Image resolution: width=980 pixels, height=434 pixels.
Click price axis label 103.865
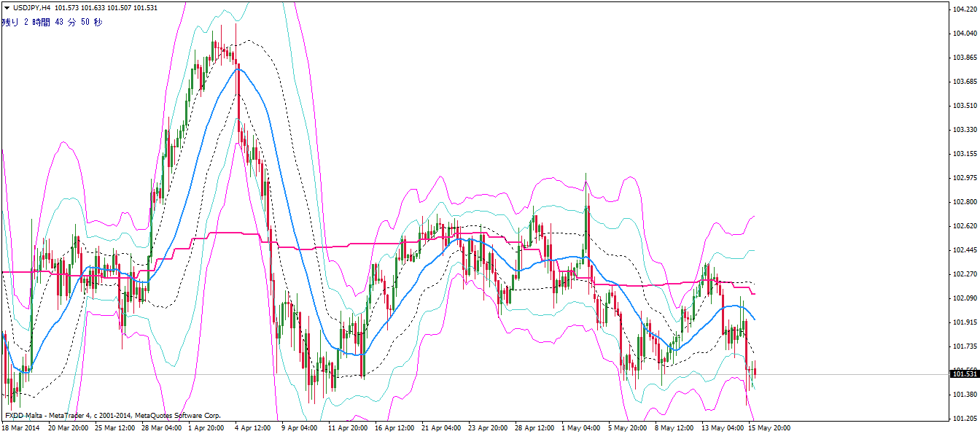pos(964,58)
